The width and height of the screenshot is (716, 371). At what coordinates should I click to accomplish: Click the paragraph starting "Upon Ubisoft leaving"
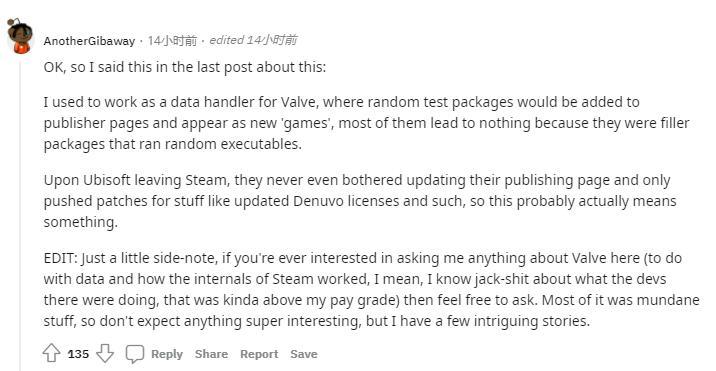360,201
